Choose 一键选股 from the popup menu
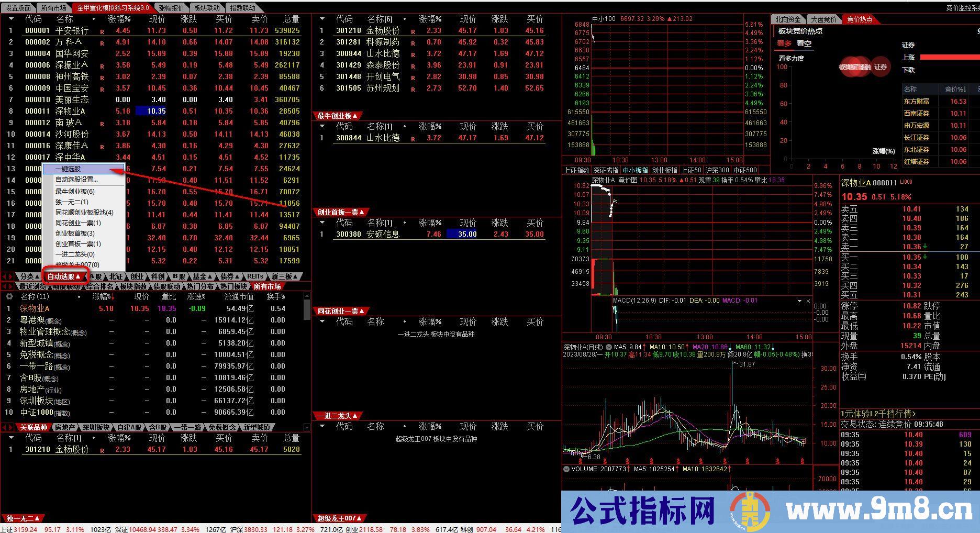Viewport: 980px width, 533px height. point(83,169)
